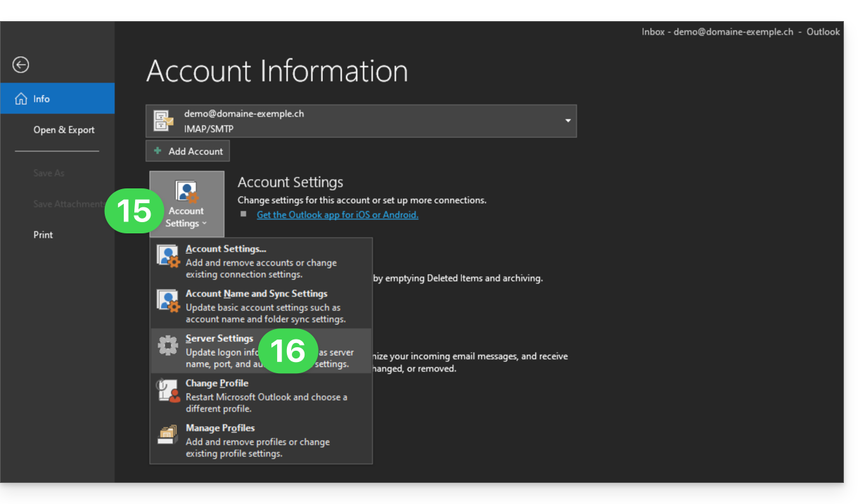Screen dimensions: 865x504
Task: Choose Account Settings... menu entry
Action: [261, 261]
